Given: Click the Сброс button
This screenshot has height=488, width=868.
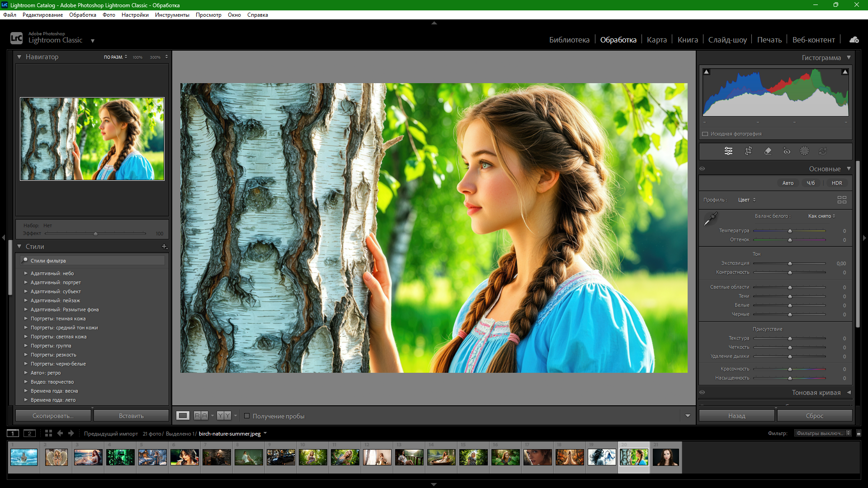Looking at the screenshot, I should coord(814,416).
